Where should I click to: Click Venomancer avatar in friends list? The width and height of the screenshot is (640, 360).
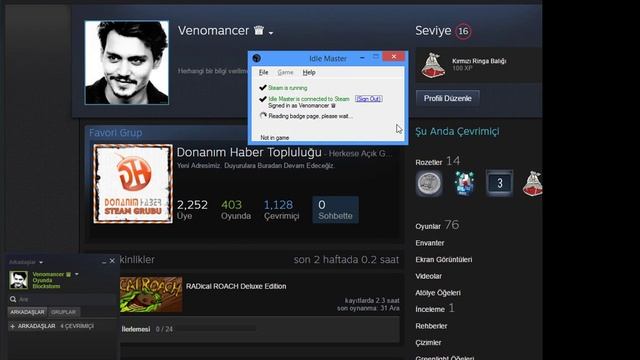pos(18,280)
